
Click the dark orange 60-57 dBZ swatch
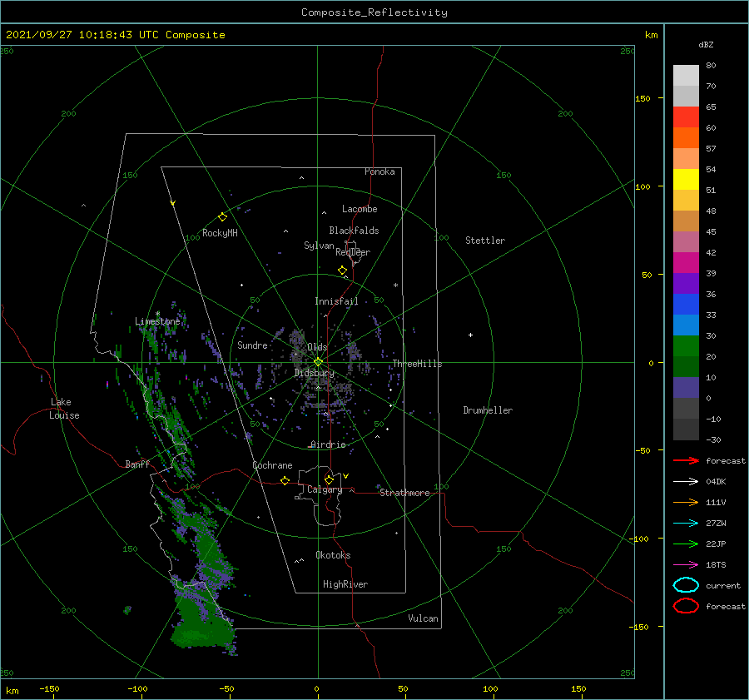point(686,138)
